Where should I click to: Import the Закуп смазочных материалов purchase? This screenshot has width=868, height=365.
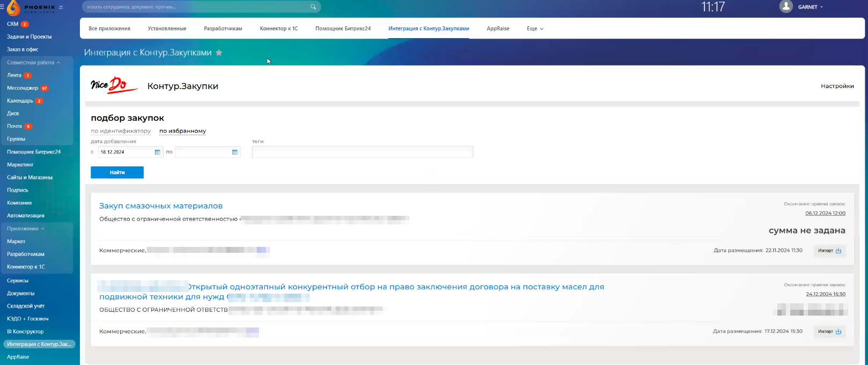coord(829,251)
